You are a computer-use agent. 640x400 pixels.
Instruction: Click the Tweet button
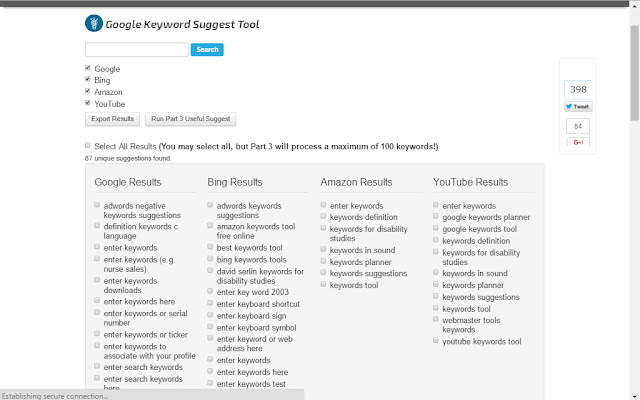(x=578, y=107)
